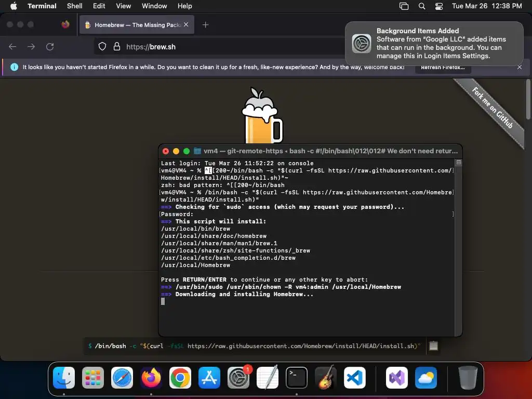Click the Firefox View icon
The width and height of the screenshot is (532, 399).
(65, 24)
